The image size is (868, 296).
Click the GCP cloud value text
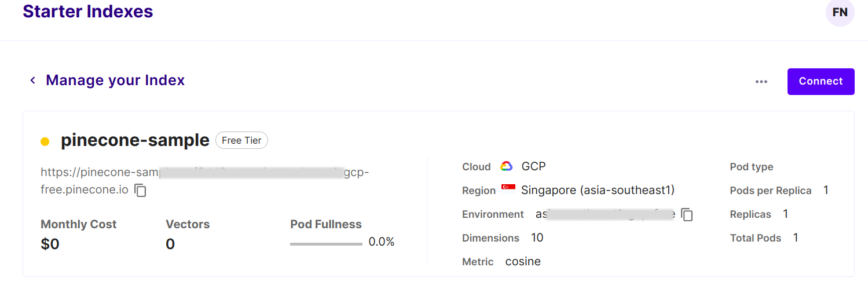534,167
